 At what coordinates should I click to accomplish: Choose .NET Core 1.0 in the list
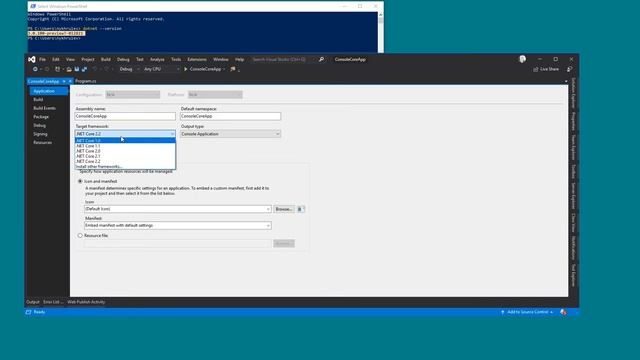pos(125,140)
